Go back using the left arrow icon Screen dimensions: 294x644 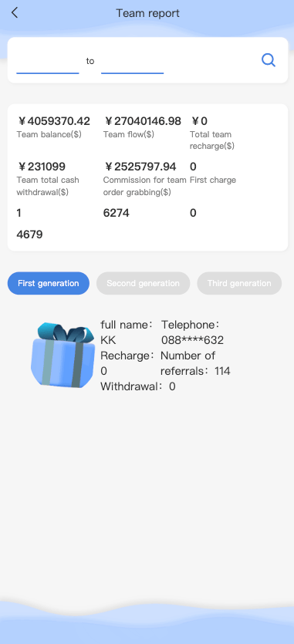[15, 13]
